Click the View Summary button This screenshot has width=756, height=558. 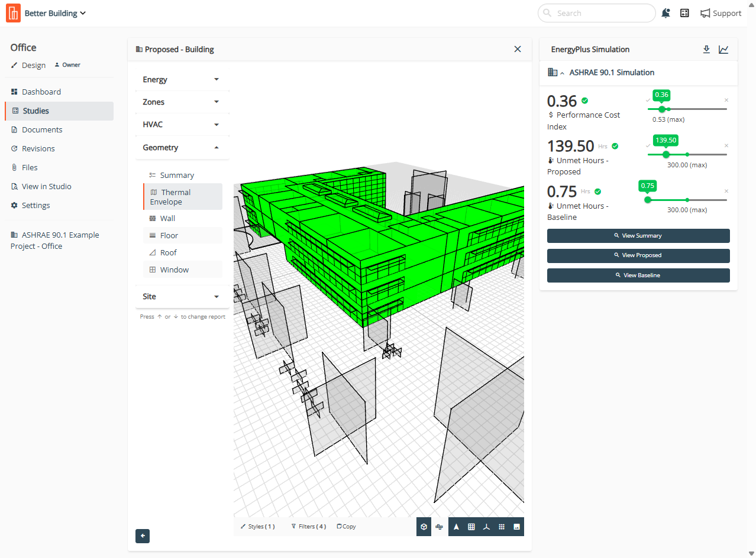(x=638, y=236)
